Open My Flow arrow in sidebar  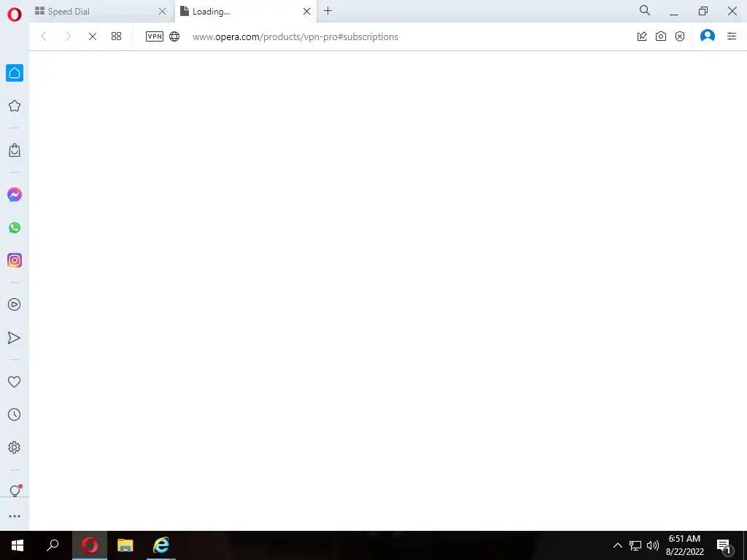[15, 338]
